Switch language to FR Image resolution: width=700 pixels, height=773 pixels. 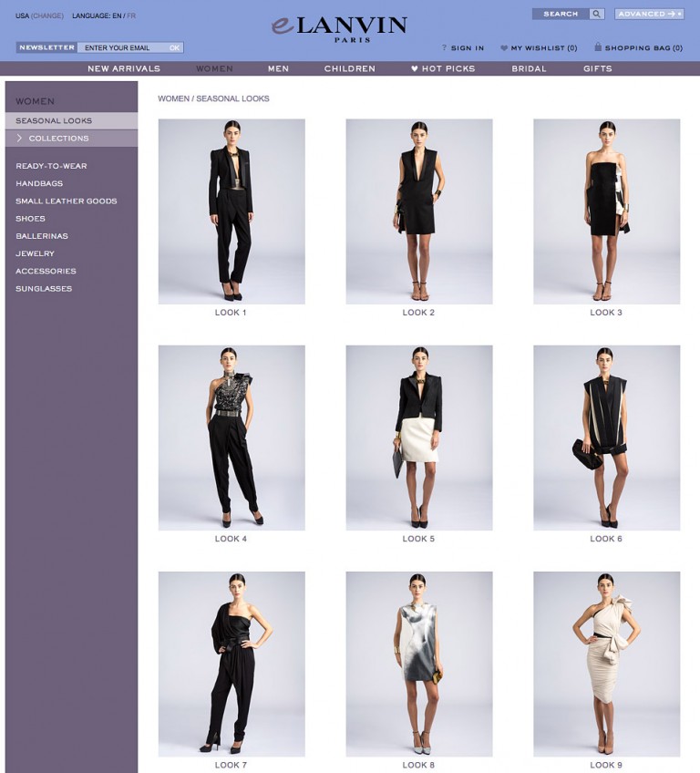132,15
